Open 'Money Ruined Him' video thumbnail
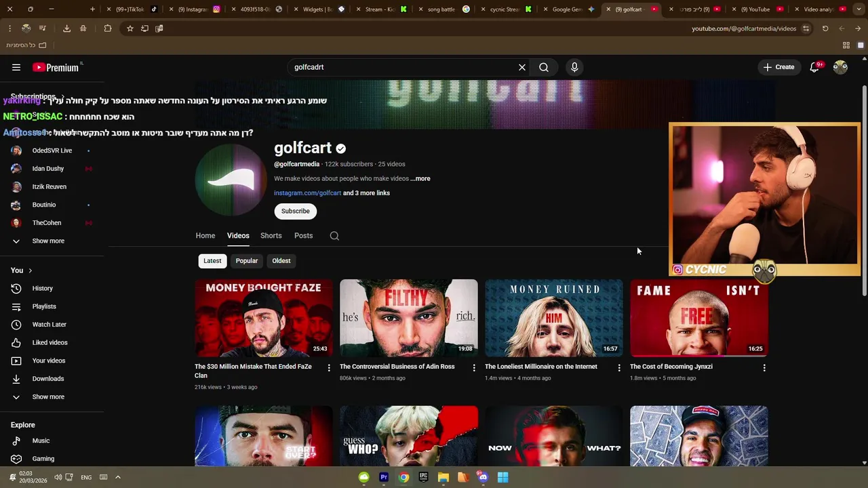 click(x=554, y=318)
